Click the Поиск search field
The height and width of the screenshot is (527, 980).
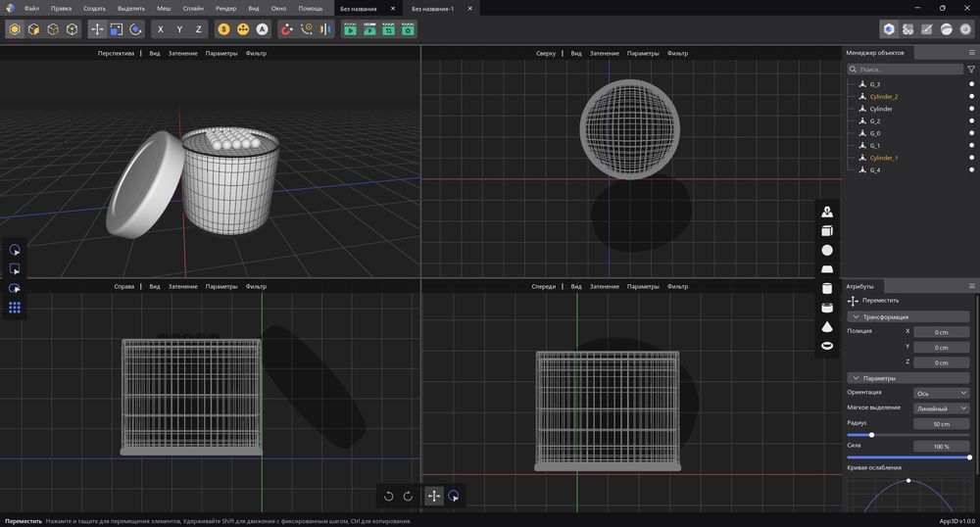905,70
